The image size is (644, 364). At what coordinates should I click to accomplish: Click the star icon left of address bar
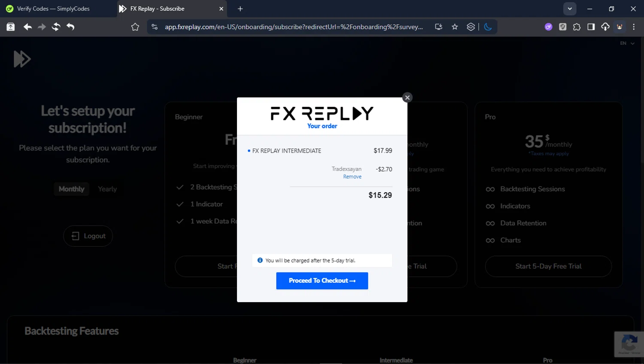pyautogui.click(x=135, y=27)
